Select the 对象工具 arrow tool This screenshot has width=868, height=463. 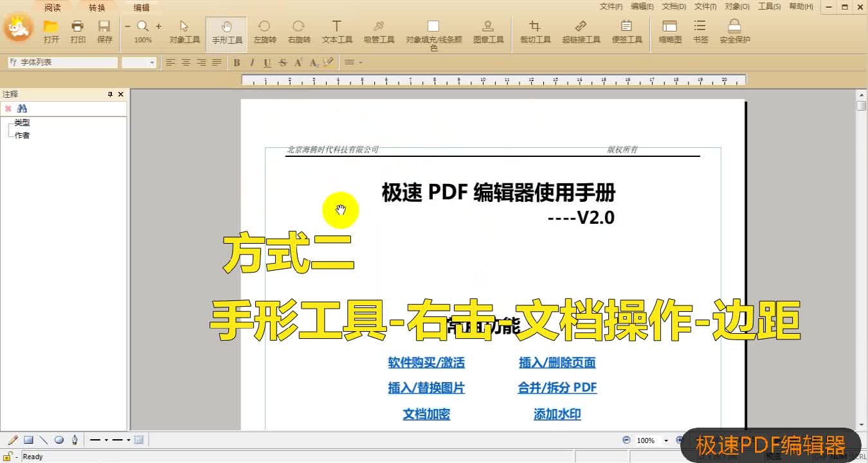pos(185,32)
